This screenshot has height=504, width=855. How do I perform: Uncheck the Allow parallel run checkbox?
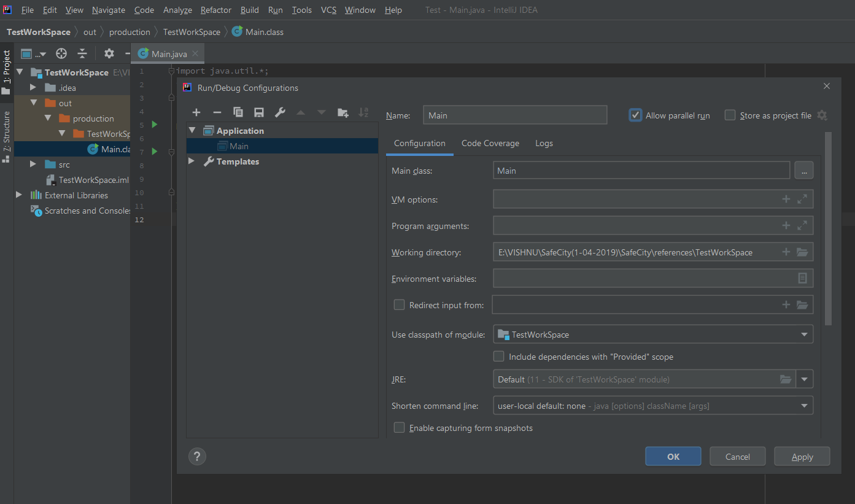(x=636, y=115)
